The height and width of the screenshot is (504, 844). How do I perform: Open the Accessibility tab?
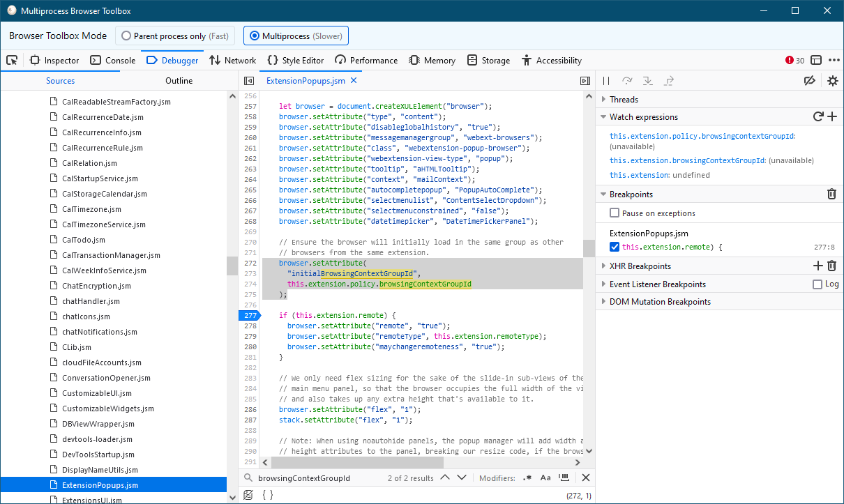(551, 61)
